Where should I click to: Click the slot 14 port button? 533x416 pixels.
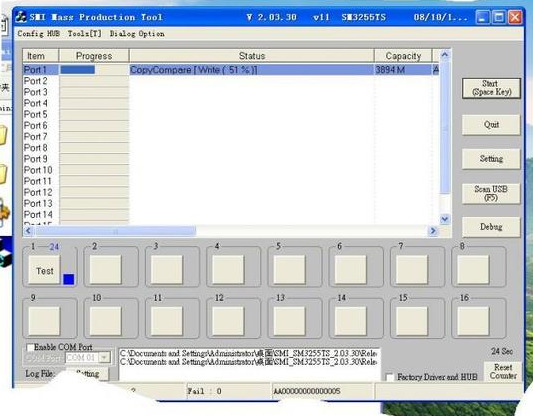(351, 321)
